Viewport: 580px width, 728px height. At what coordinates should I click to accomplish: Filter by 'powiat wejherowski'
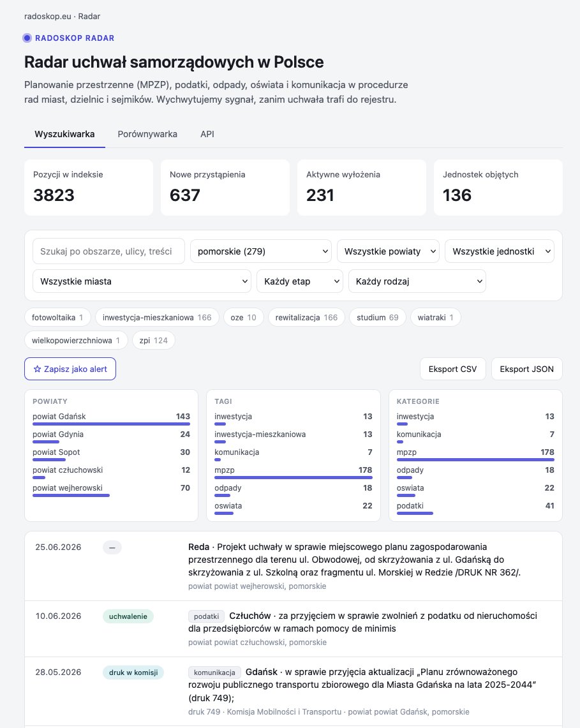tap(112, 490)
